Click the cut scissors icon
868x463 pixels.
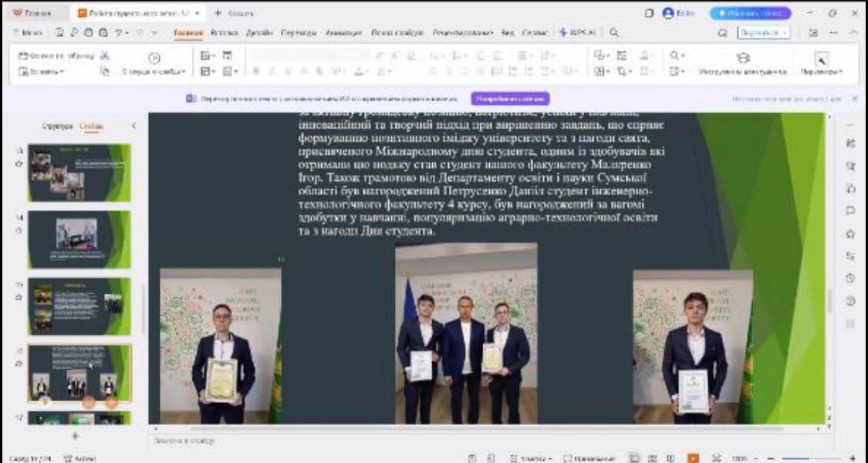click(x=106, y=56)
